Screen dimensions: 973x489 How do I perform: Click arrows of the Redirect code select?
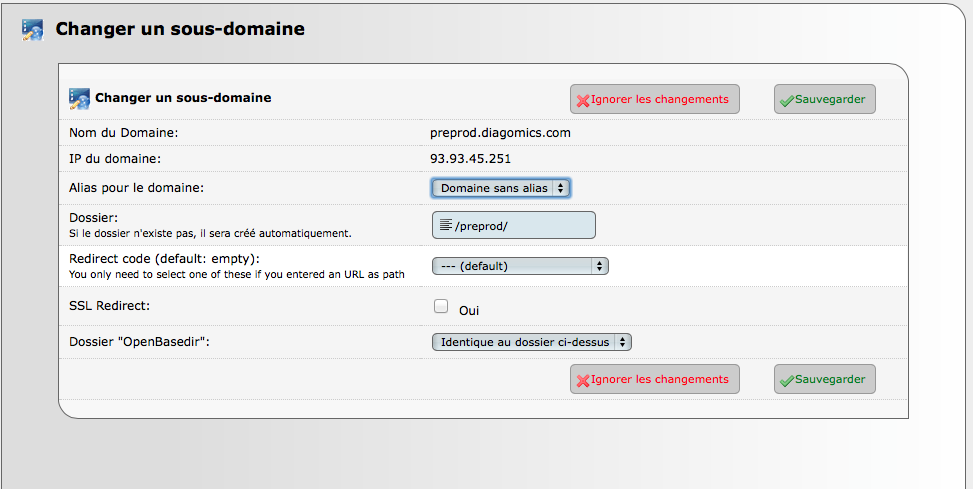599,266
